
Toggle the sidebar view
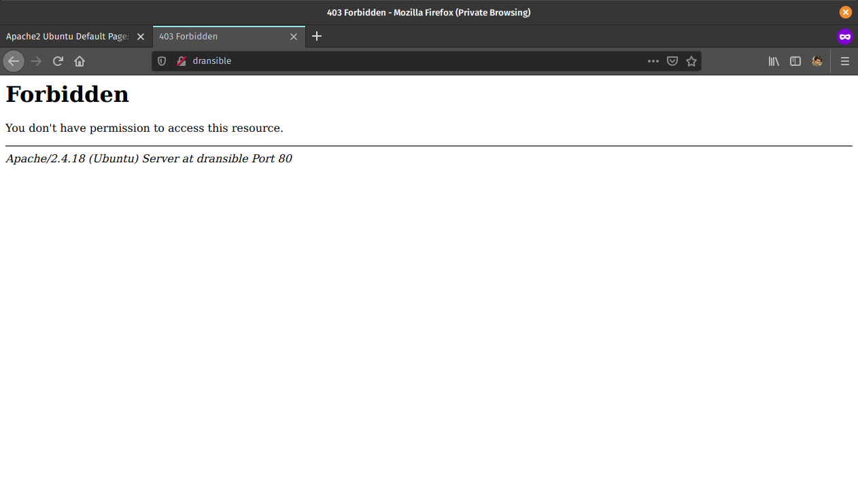[x=795, y=61]
